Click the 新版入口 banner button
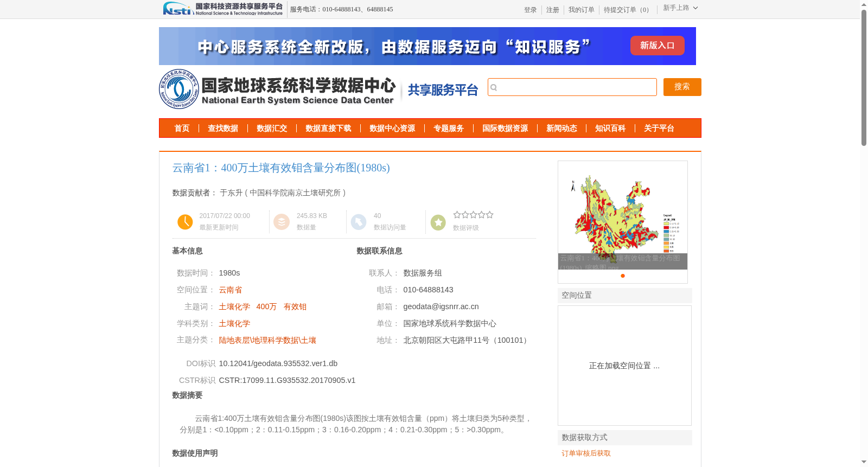868x467 pixels. [x=657, y=46]
